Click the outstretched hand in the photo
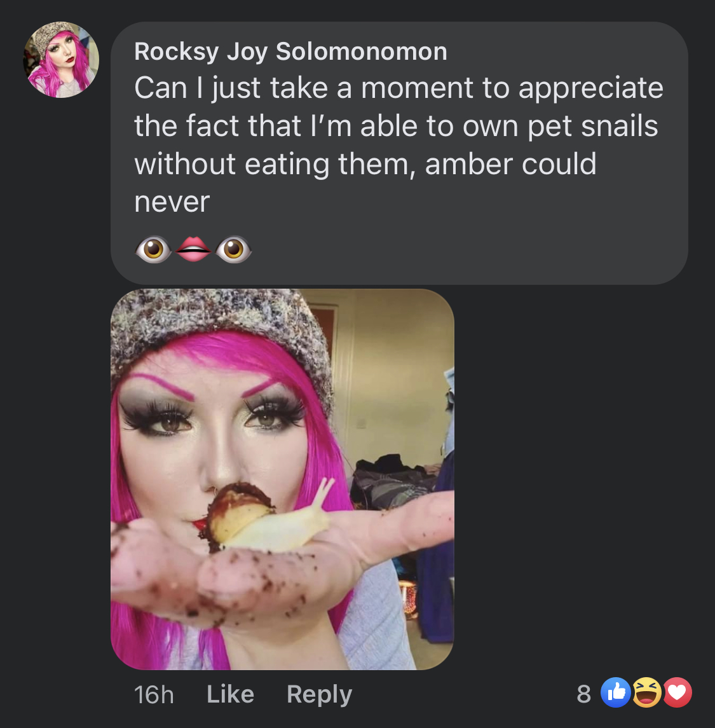 tap(278, 562)
